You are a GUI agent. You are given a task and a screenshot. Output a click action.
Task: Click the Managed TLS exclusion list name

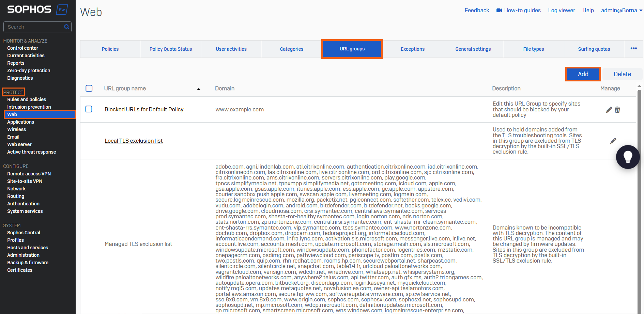(x=138, y=244)
